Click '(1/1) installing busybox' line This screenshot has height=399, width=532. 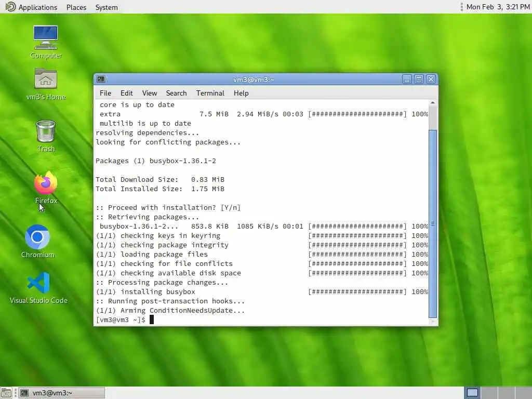click(x=262, y=292)
